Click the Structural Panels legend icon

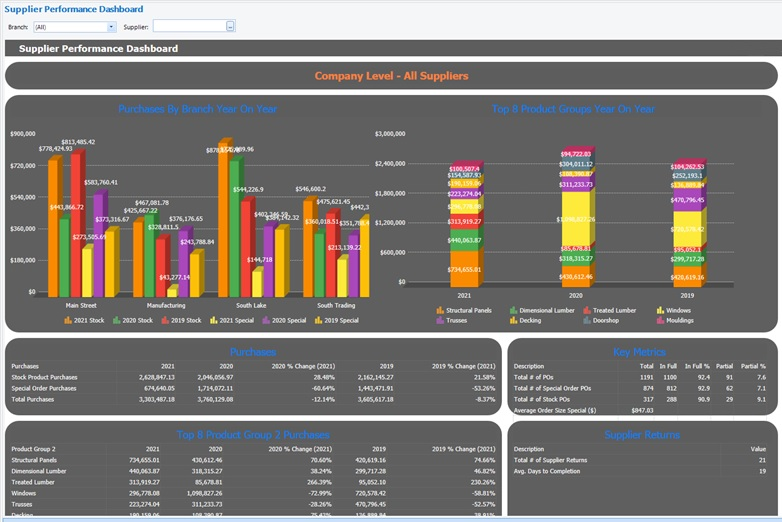pos(440,310)
